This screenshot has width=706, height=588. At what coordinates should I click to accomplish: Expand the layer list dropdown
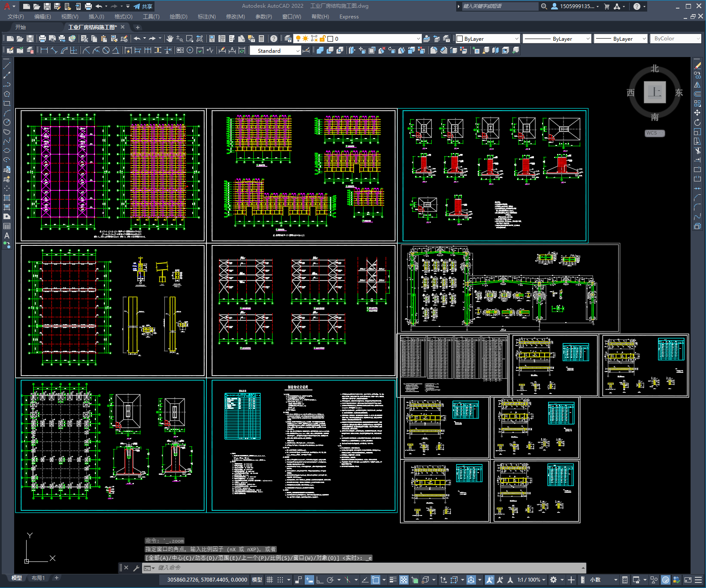(x=418, y=39)
